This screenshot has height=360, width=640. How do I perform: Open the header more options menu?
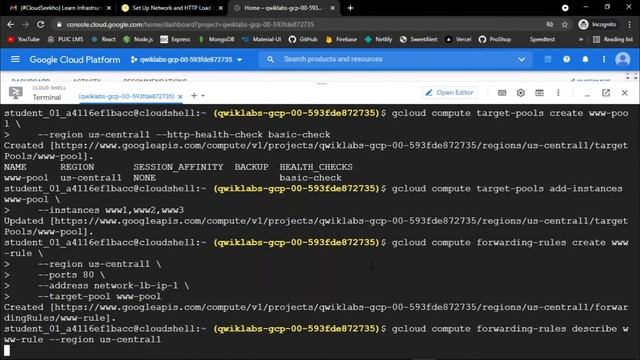point(604,60)
